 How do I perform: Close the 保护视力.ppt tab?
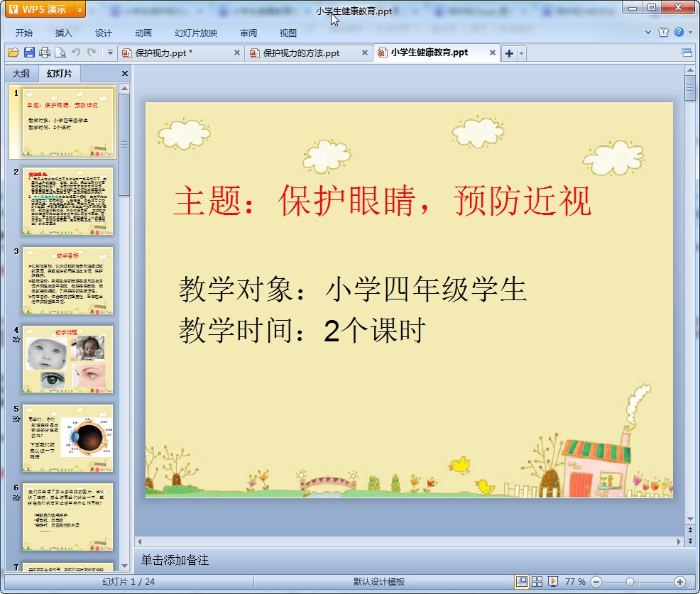coord(236,53)
